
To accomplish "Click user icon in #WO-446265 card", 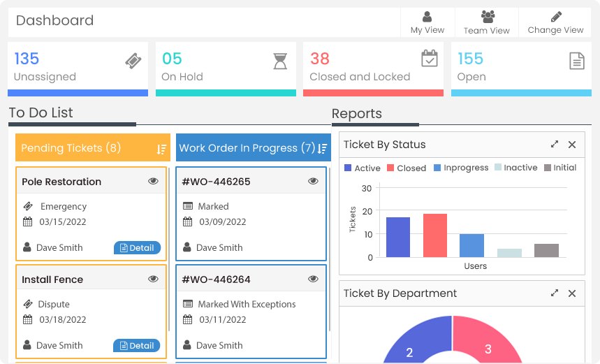I will pyautogui.click(x=186, y=247).
